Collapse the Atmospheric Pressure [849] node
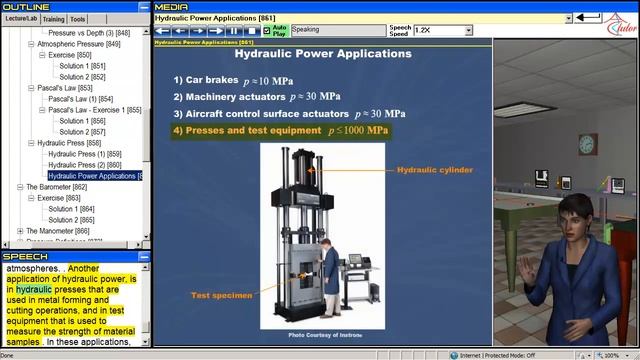Screen dimensions: 640x360 [x=31, y=44]
